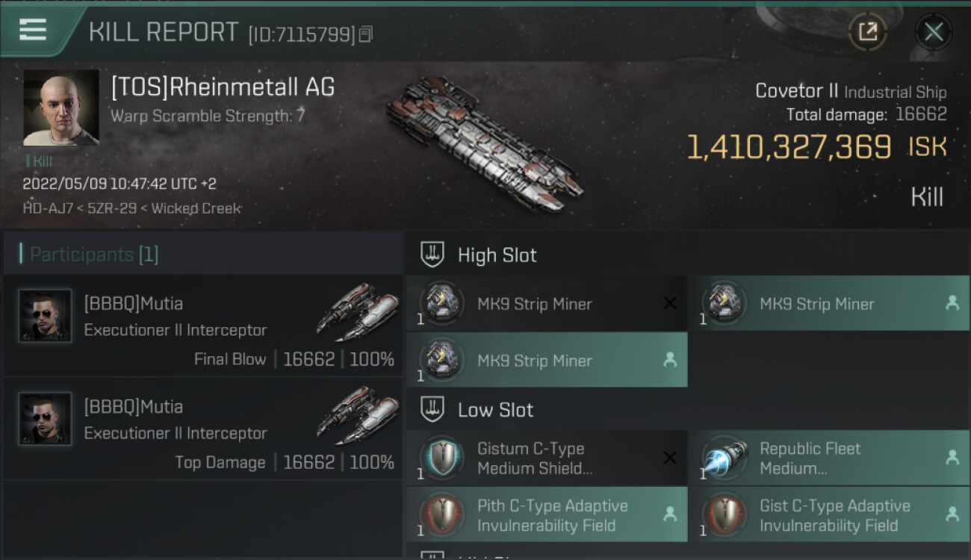Click the Gistum C-Type Medium Shield icon

[441, 458]
